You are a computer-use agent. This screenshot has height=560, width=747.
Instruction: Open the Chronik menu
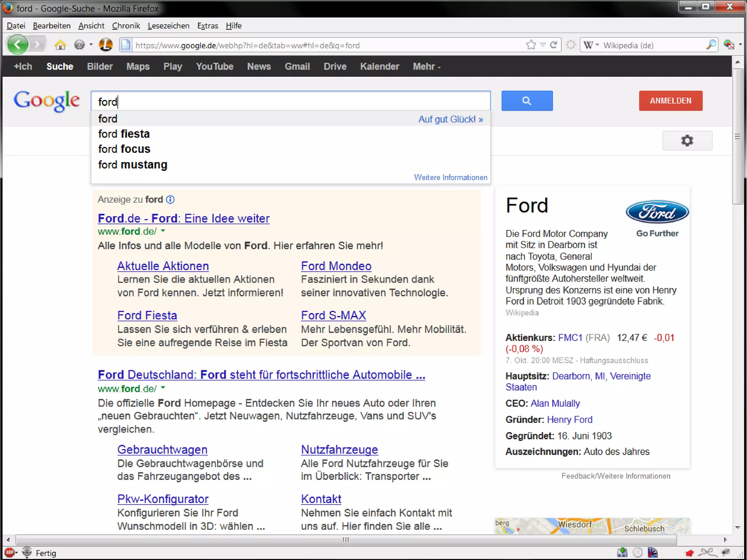point(126,26)
